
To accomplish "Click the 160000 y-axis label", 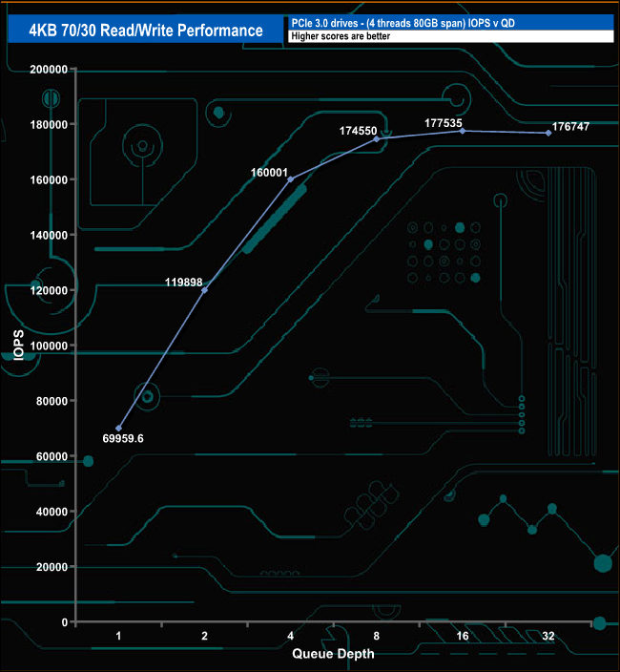I will click(49, 180).
